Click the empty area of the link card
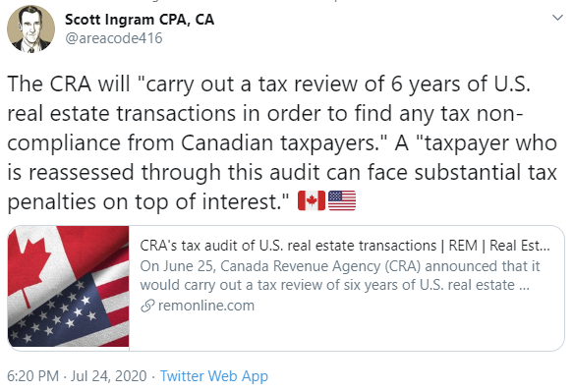Viewport: 573px width, 392px height. pos(346,331)
